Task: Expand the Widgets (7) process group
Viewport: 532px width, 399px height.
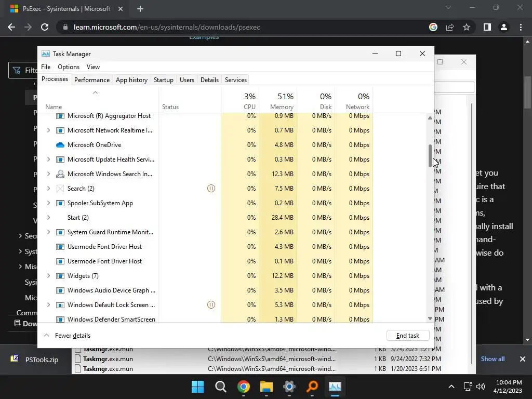Action: coord(48,276)
